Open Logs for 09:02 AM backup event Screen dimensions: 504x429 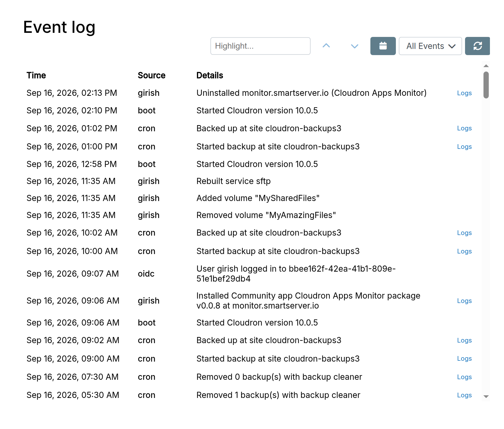(464, 341)
